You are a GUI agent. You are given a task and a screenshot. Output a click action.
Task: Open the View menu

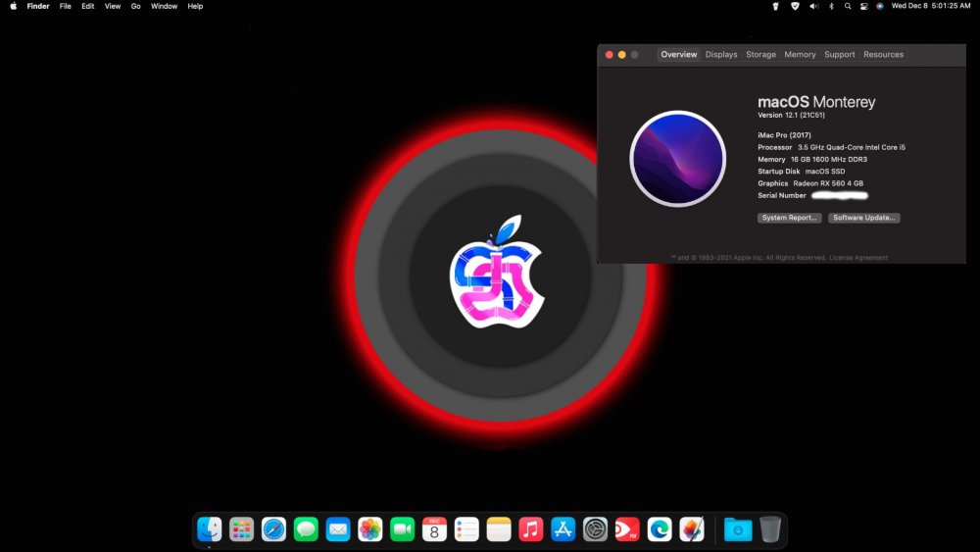(113, 6)
